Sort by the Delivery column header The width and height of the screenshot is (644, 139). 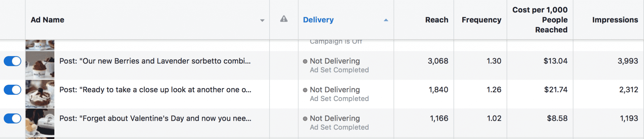pos(318,20)
